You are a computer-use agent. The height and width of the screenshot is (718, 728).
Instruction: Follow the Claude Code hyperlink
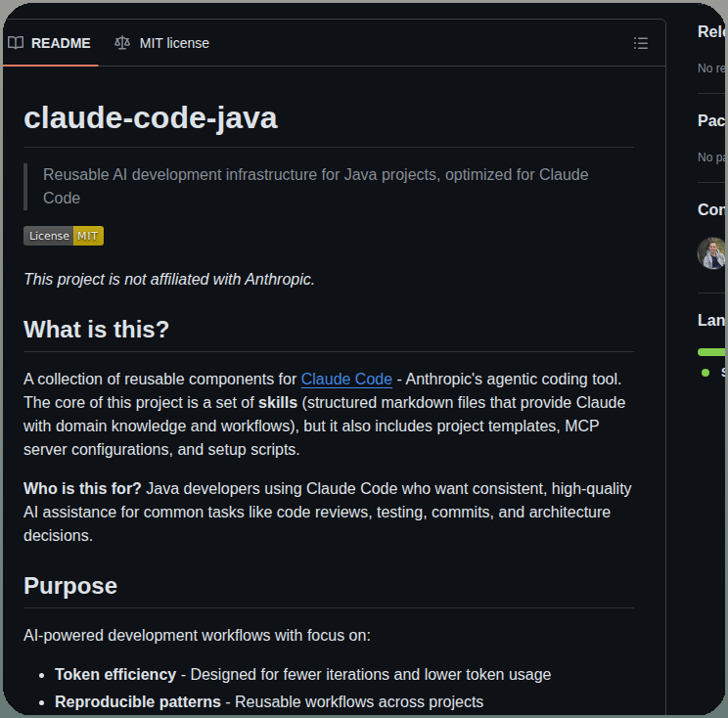coord(346,380)
